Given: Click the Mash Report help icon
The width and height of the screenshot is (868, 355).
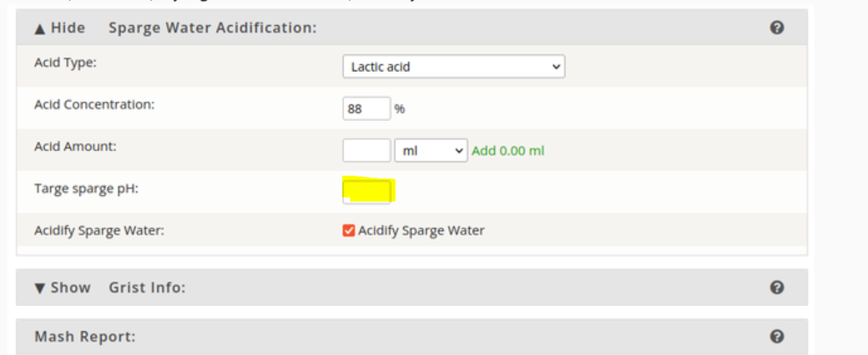Looking at the screenshot, I should point(777,336).
